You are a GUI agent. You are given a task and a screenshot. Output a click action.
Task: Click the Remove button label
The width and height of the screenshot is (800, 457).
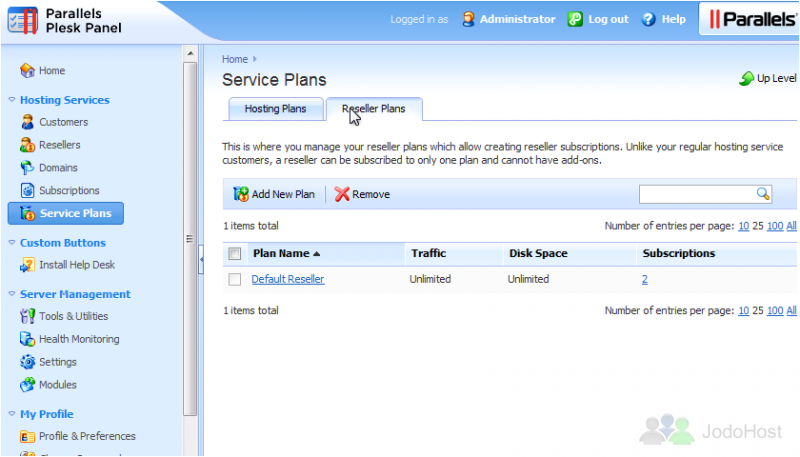(371, 194)
